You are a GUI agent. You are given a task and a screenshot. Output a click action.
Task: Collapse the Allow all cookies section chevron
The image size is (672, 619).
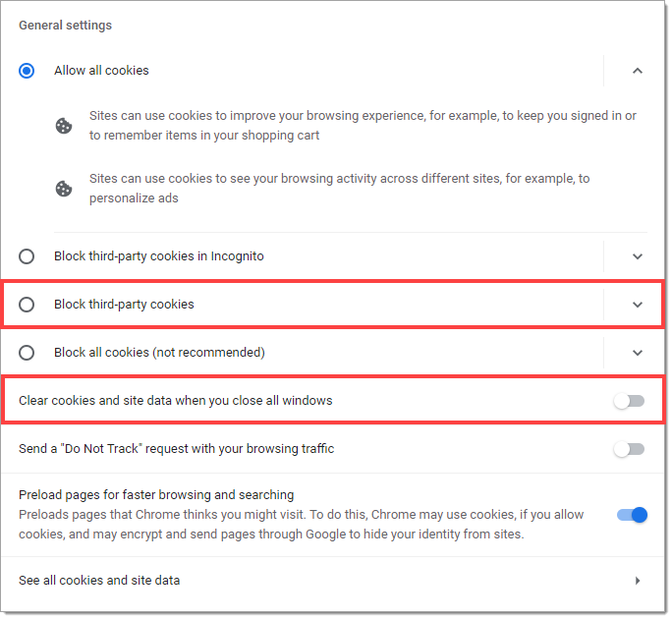[x=638, y=71]
